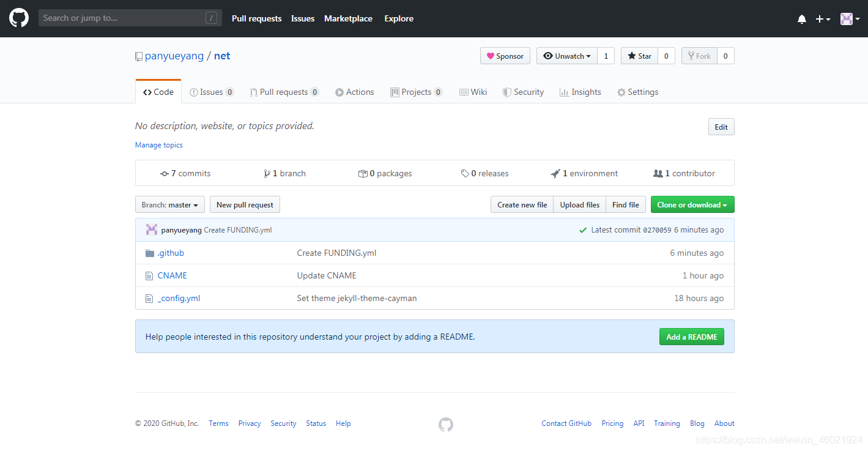Click the GitHub Octocat logo in header
Viewport: 868px width, 451px height.
[19, 18]
